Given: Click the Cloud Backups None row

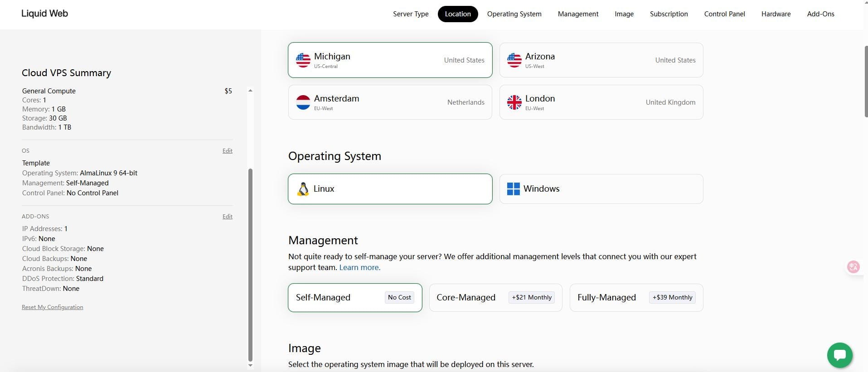Looking at the screenshot, I should (x=55, y=259).
